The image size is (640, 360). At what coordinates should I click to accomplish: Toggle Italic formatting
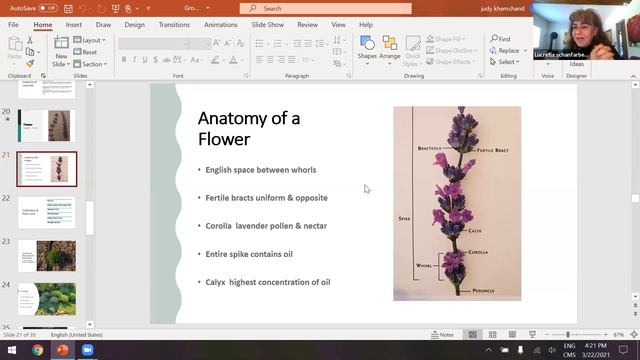point(134,60)
